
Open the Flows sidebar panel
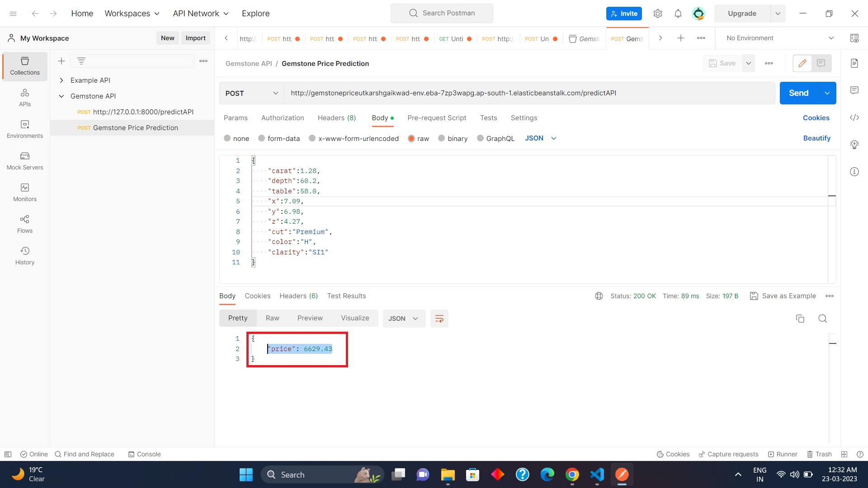click(25, 224)
